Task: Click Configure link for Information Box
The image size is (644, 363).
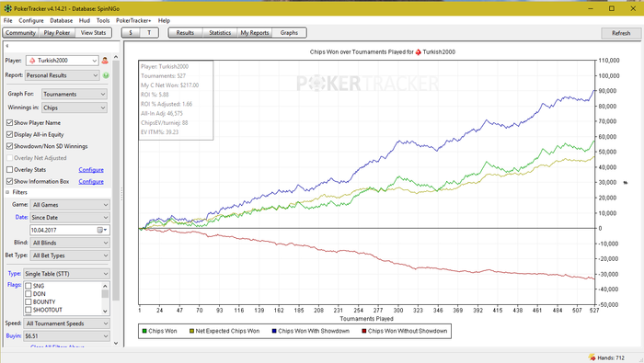Action: point(91,182)
